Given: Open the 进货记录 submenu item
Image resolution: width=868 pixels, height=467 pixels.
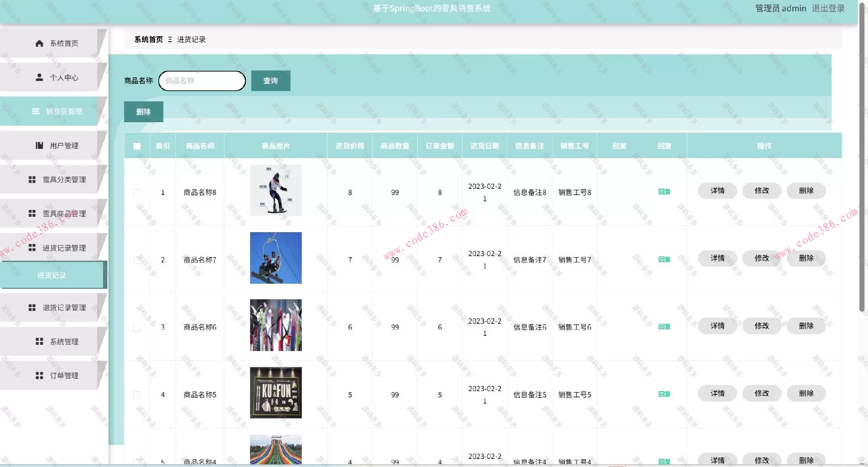Looking at the screenshot, I should (x=52, y=275).
